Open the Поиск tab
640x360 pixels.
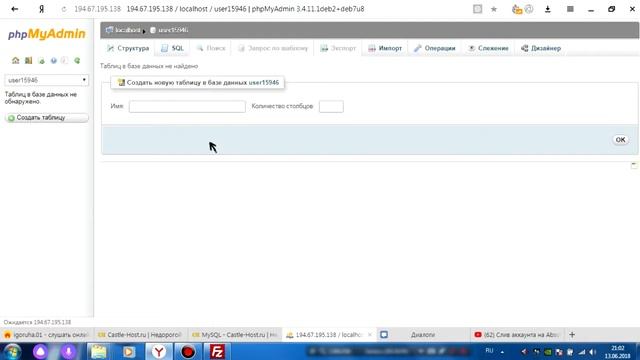pos(211,48)
